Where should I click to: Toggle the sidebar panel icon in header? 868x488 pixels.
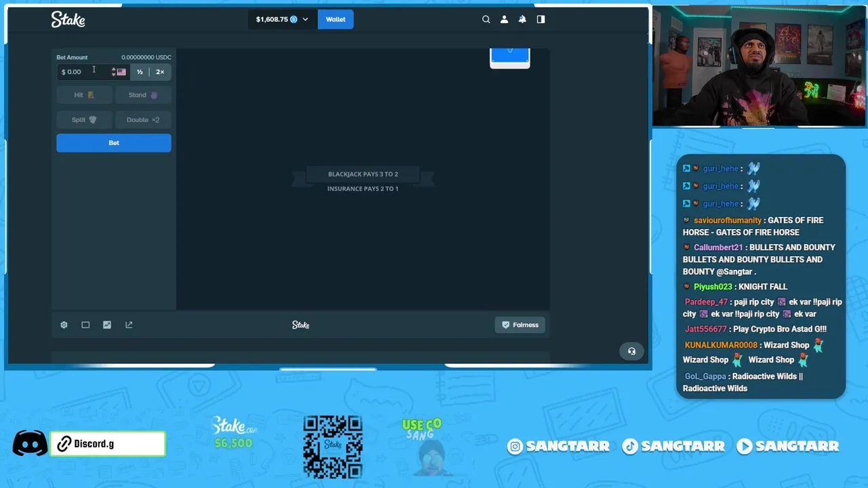pos(540,20)
